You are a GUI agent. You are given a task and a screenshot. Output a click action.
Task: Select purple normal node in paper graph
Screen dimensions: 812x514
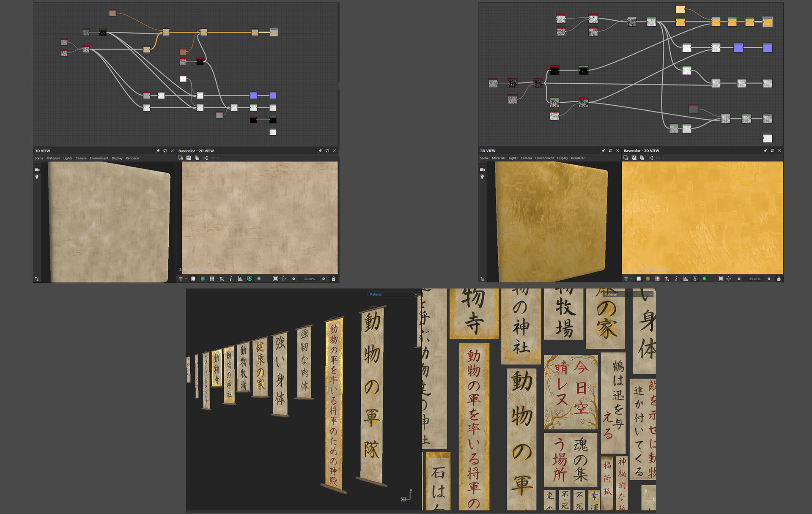point(253,96)
